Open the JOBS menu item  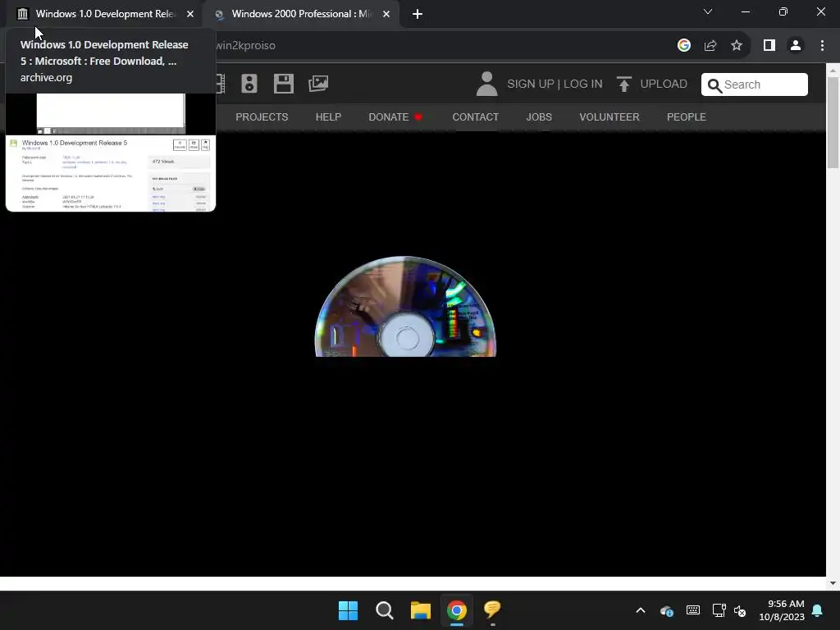click(539, 116)
